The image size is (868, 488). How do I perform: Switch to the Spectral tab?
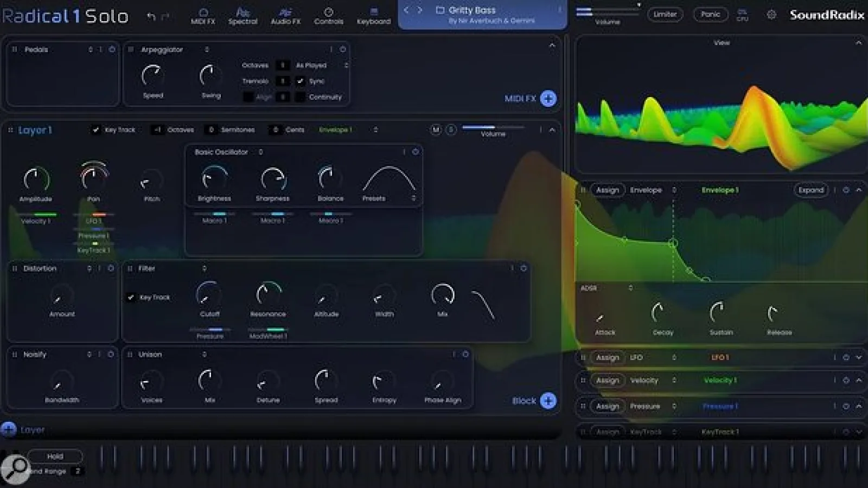[x=242, y=16]
